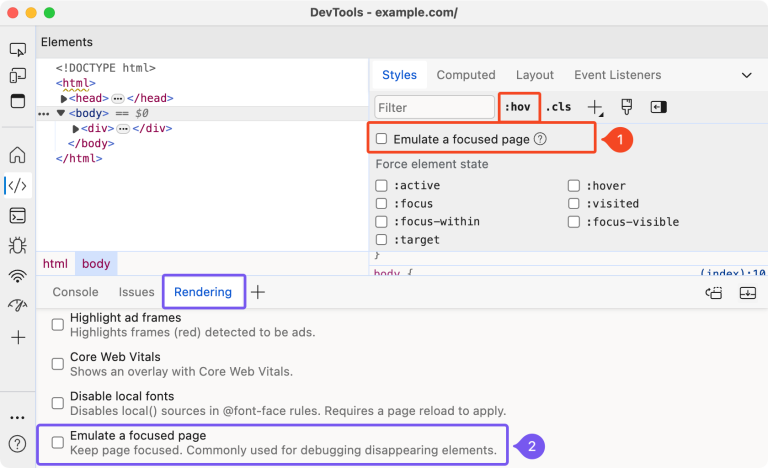This screenshot has width=768, height=468.
Task: Expand the head element in DOM tree
Action: click(64, 98)
